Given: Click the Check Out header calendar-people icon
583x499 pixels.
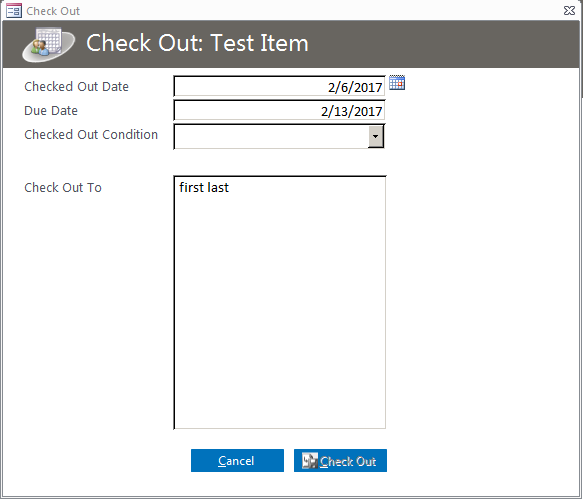Looking at the screenshot, I should [x=48, y=44].
